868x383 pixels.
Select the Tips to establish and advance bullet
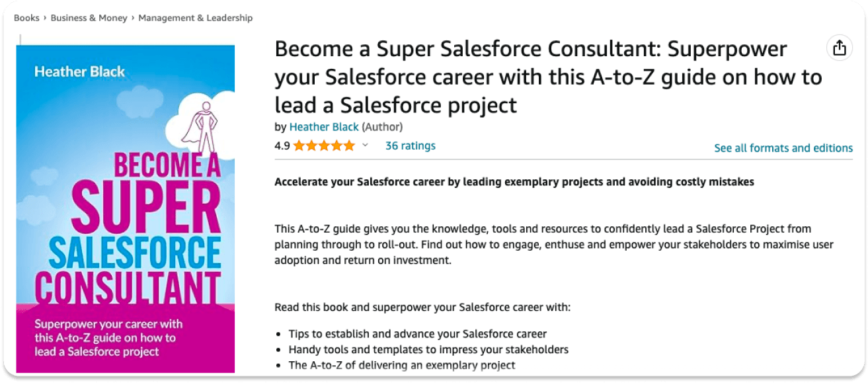[x=418, y=333]
